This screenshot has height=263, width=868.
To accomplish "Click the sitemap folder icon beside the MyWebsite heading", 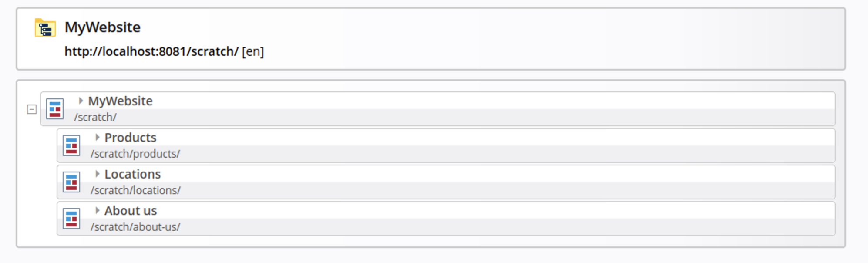I will coord(45,28).
